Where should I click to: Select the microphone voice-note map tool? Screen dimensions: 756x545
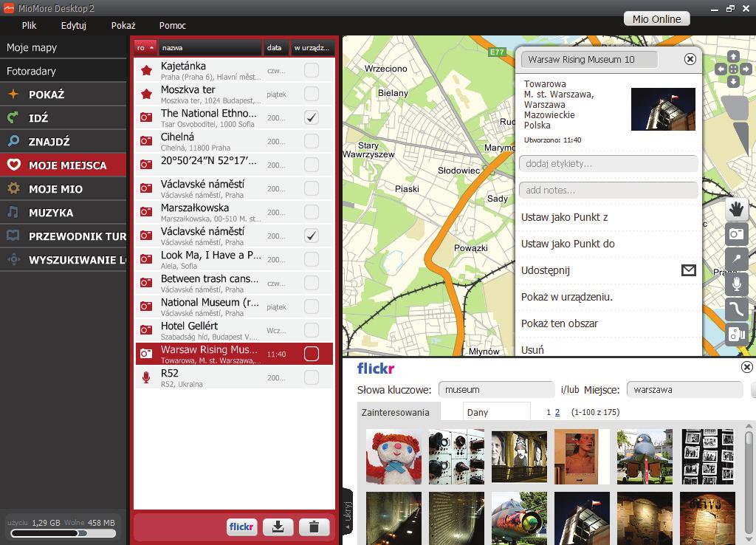point(736,284)
